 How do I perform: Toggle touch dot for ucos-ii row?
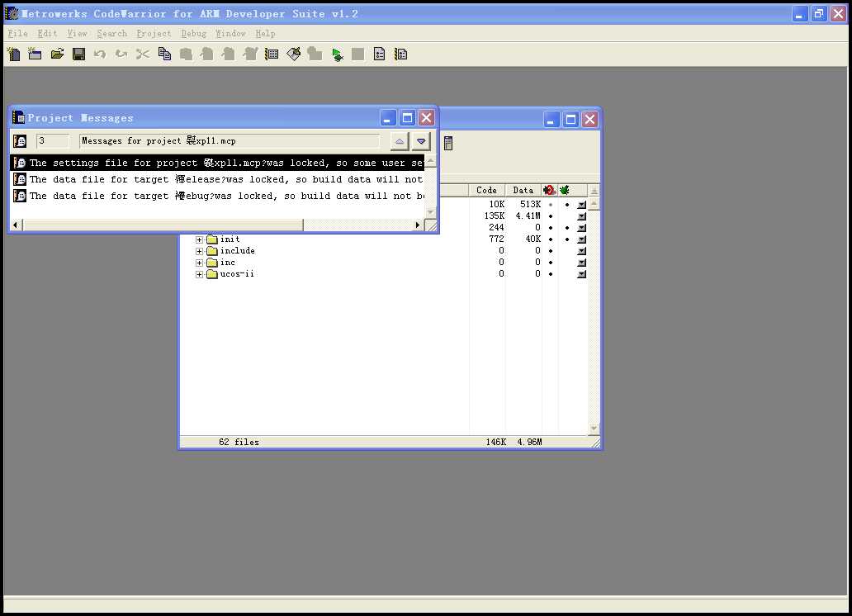551,274
